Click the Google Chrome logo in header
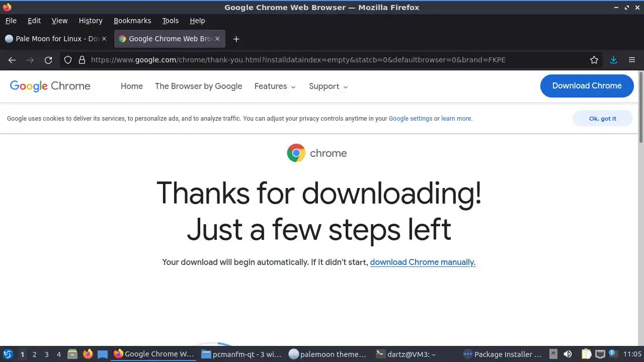This screenshot has width=644, height=362. coord(50,86)
